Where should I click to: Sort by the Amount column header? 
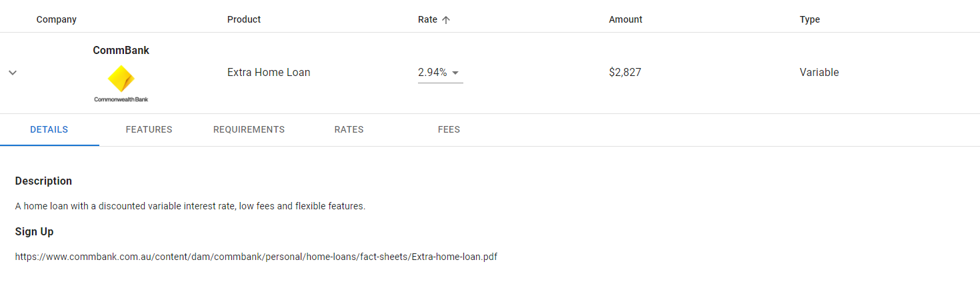(x=625, y=19)
